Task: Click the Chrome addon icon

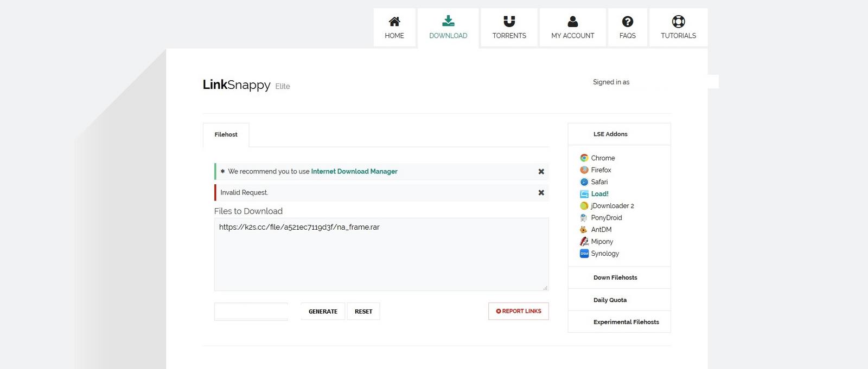Action: [x=584, y=158]
